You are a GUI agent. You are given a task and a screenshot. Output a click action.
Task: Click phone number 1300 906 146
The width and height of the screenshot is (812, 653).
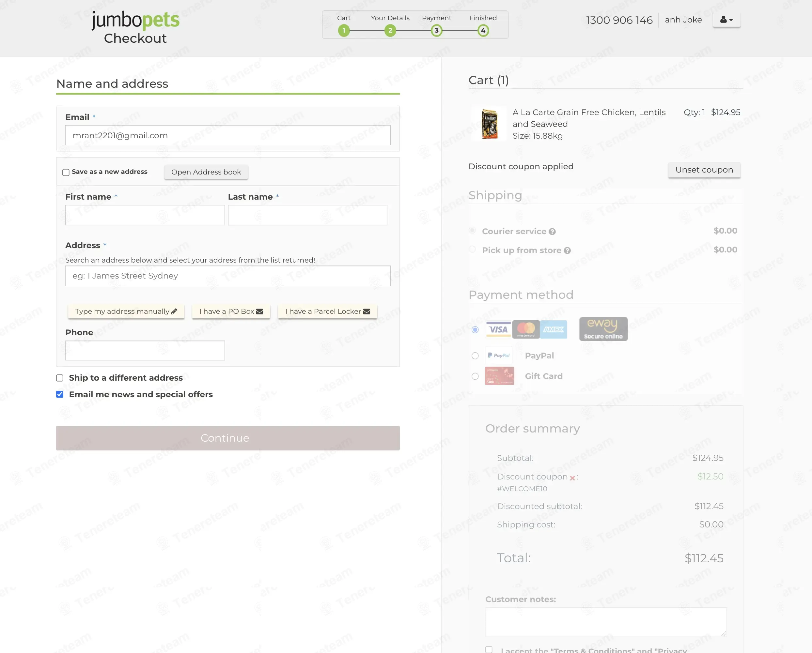click(x=619, y=20)
